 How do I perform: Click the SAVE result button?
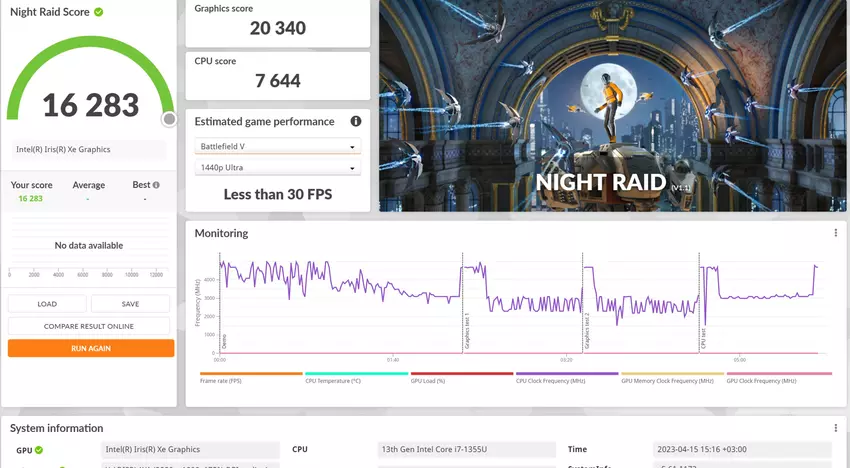130,304
